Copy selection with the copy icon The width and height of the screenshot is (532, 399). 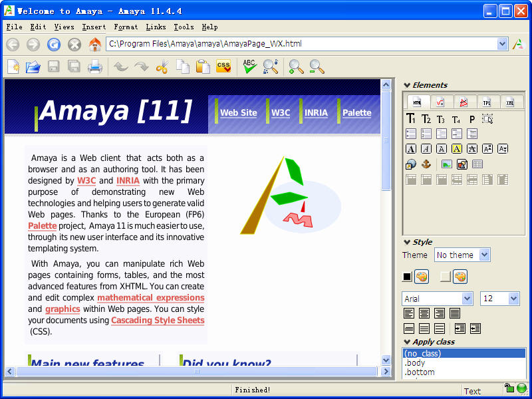click(x=182, y=66)
